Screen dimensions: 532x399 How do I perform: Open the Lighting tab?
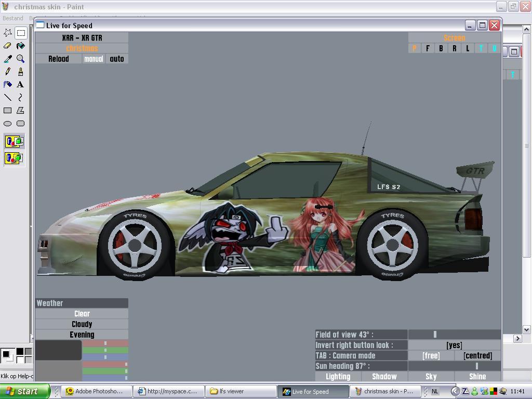(x=338, y=377)
